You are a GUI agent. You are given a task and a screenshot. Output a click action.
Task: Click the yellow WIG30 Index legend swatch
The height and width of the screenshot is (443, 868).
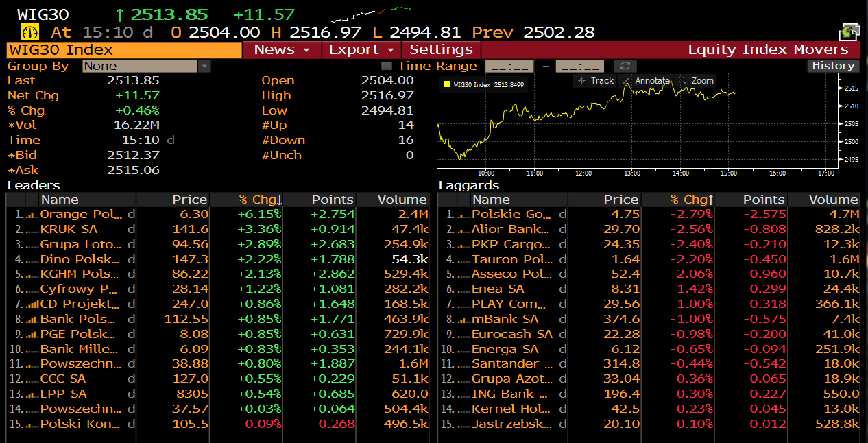[447, 85]
